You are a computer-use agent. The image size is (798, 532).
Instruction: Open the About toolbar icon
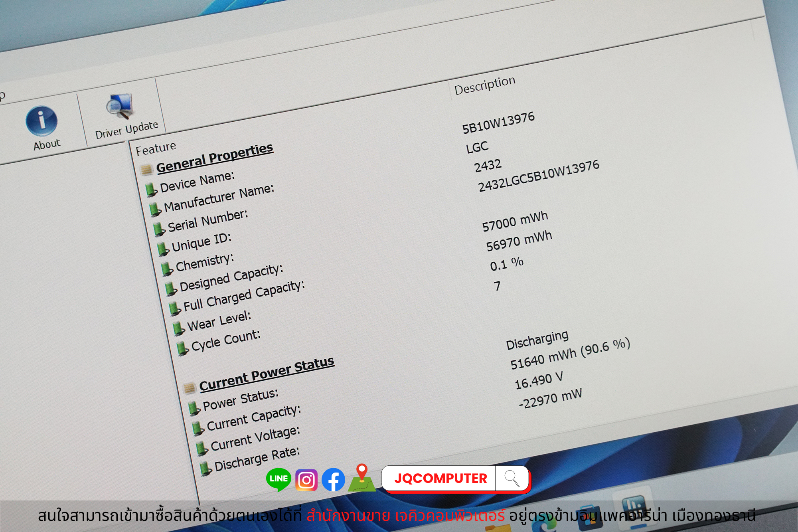pos(41,121)
